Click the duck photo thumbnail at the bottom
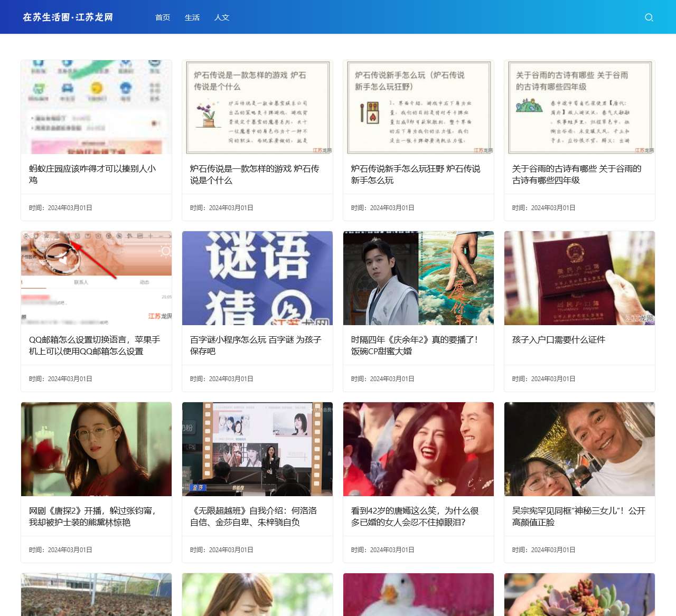Screen dimensions: 676x616 pyautogui.click(x=418, y=594)
